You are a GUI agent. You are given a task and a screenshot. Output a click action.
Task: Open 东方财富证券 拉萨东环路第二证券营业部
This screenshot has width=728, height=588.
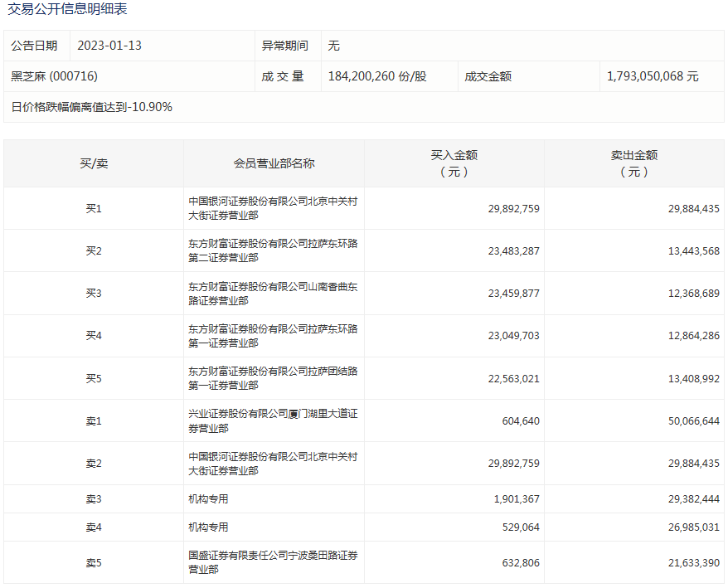click(273, 250)
